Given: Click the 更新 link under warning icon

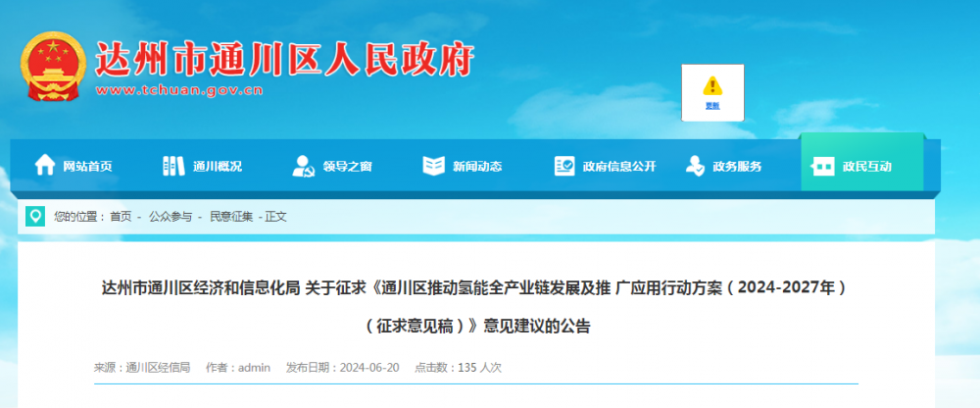Looking at the screenshot, I should 712,106.
